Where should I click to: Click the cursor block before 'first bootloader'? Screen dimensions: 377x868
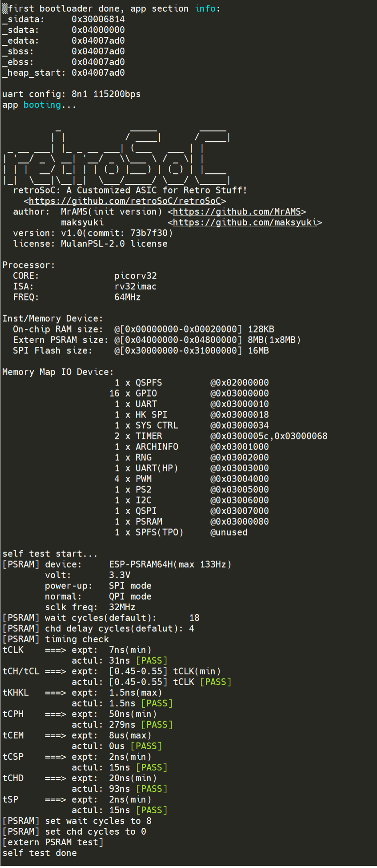pos(5,9)
